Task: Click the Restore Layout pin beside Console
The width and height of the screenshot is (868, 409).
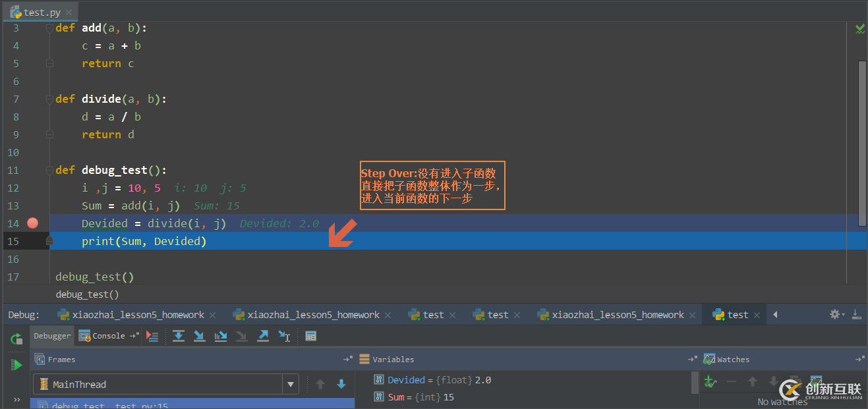Action: point(134,336)
